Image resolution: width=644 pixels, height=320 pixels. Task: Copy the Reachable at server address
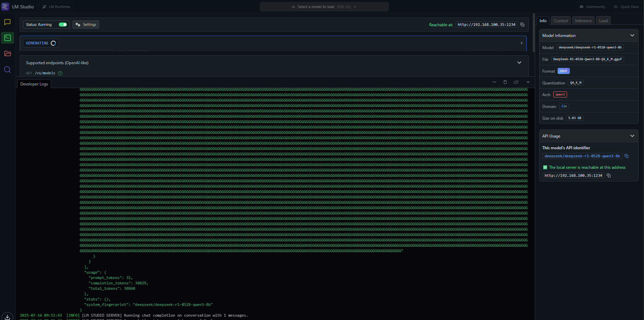pyautogui.click(x=522, y=25)
